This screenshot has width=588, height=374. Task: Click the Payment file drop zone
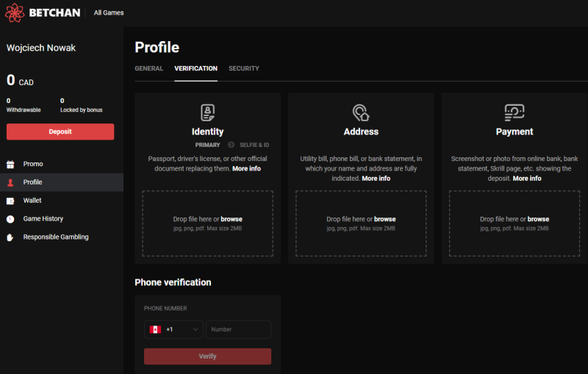coord(514,223)
